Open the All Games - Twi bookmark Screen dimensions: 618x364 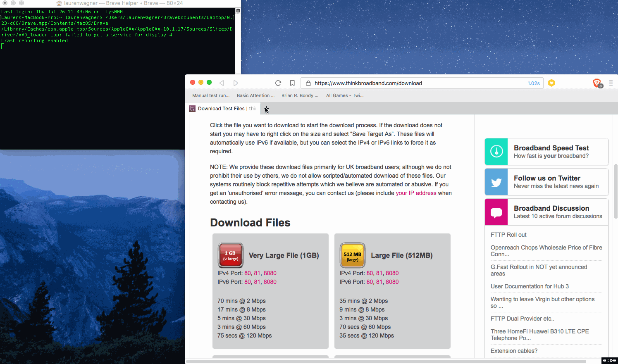pos(345,95)
